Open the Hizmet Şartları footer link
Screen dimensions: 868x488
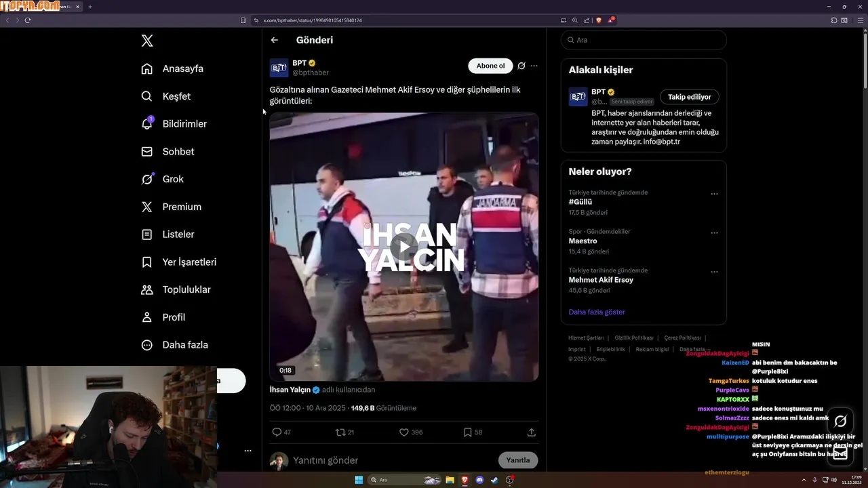point(586,338)
